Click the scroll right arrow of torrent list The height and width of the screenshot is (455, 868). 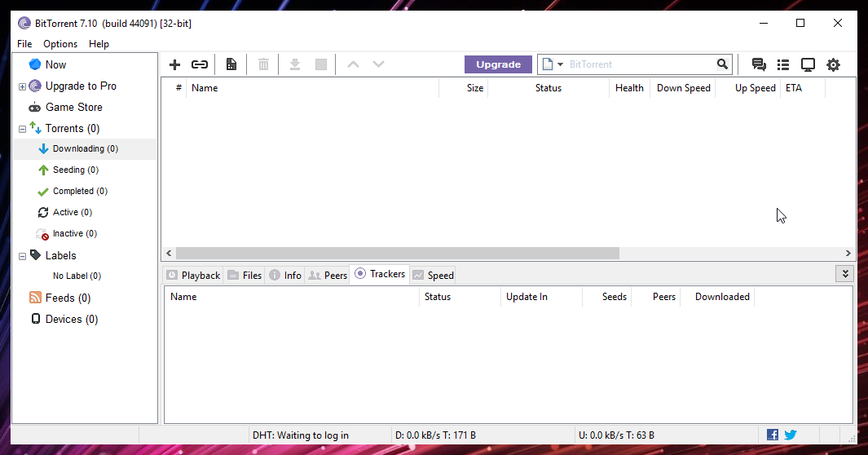click(x=848, y=254)
